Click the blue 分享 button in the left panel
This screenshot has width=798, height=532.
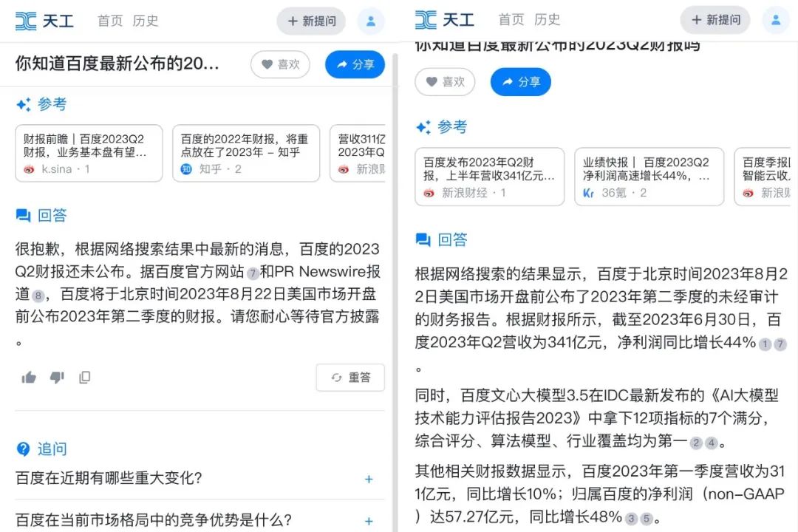pyautogui.click(x=355, y=65)
